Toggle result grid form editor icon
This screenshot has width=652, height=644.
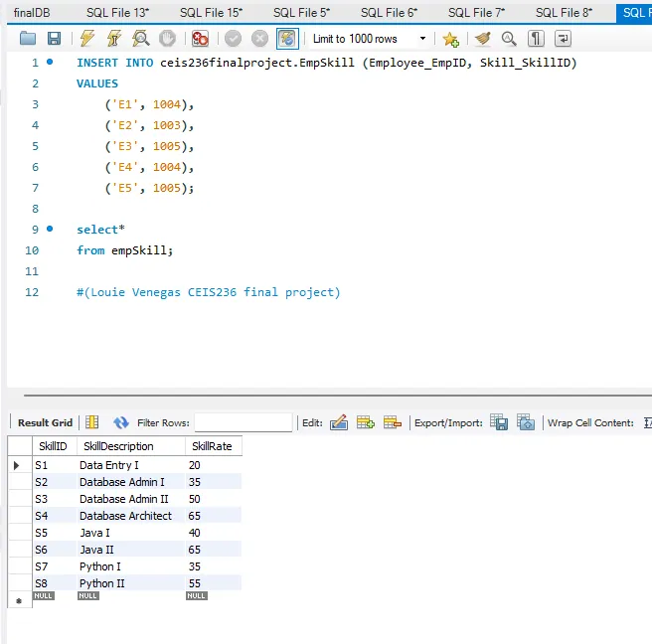(91, 422)
